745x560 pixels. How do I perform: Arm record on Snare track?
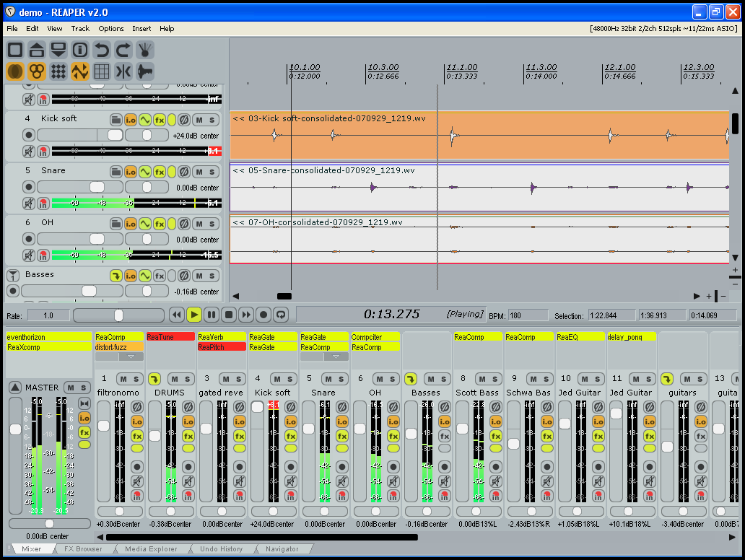[29, 187]
